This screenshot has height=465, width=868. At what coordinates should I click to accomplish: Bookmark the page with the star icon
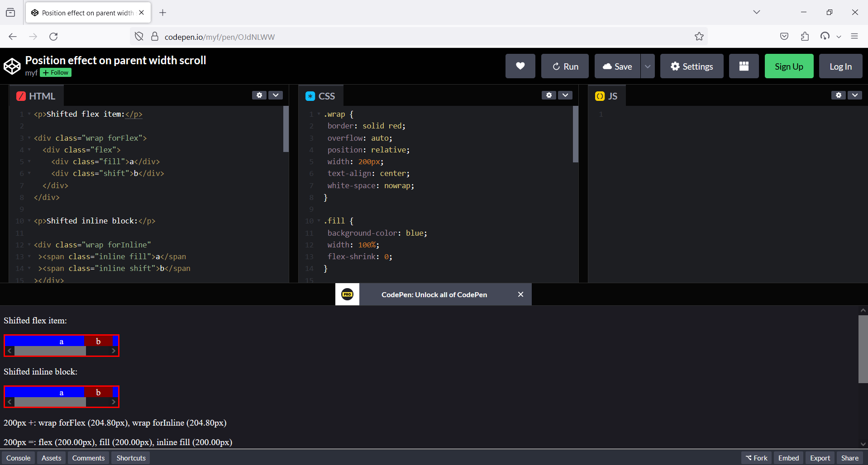[699, 36]
